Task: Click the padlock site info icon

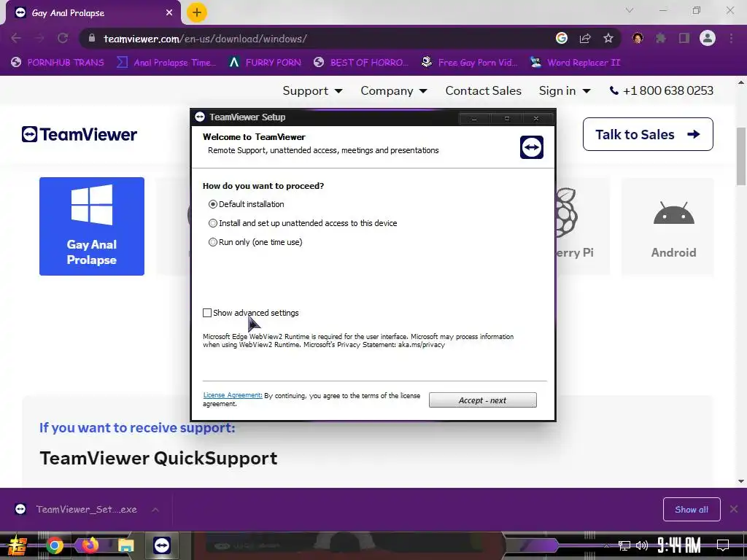Action: point(92,38)
